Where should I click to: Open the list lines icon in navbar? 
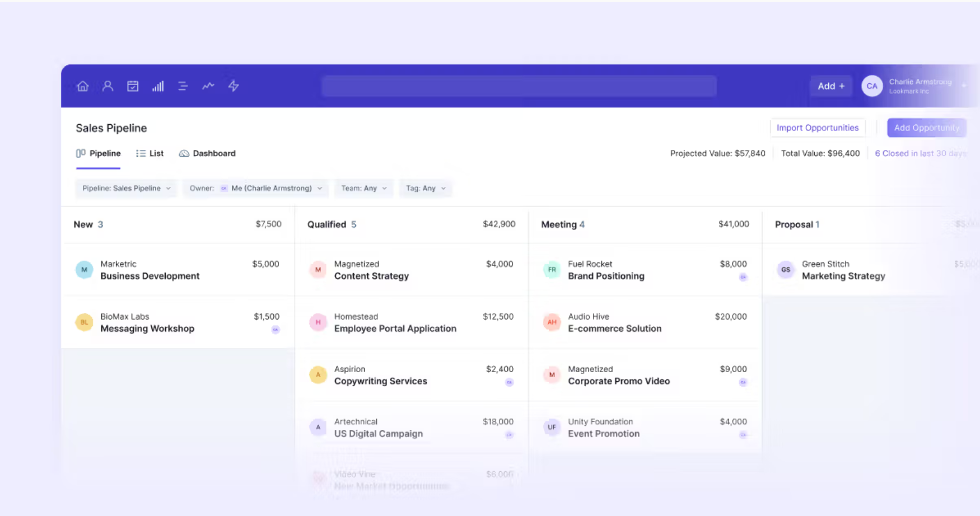tap(183, 86)
